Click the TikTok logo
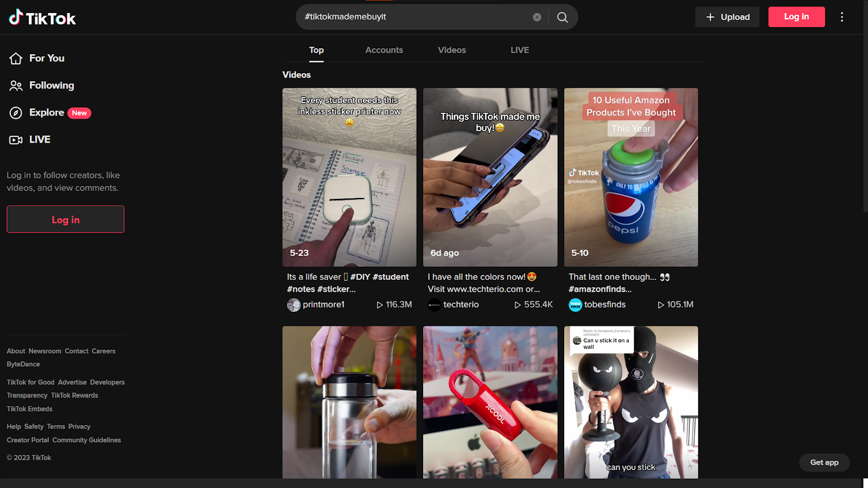Screen dimensions: 868x488 click(x=42, y=18)
